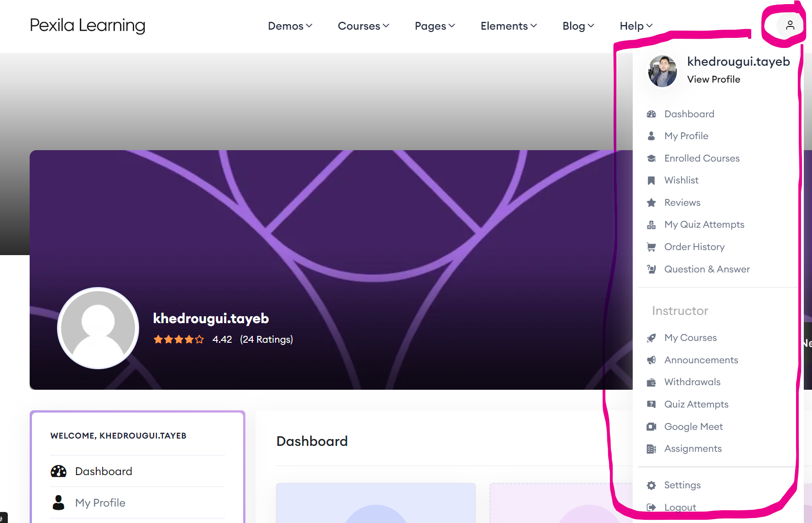The height and width of the screenshot is (523, 812).
Task: Click the My Quiz Attempts icon
Action: point(651,225)
